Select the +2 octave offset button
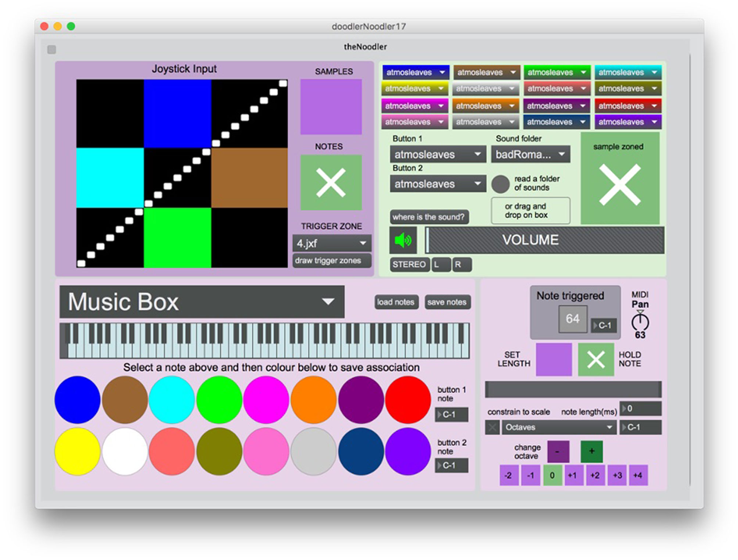 pyautogui.click(x=595, y=475)
